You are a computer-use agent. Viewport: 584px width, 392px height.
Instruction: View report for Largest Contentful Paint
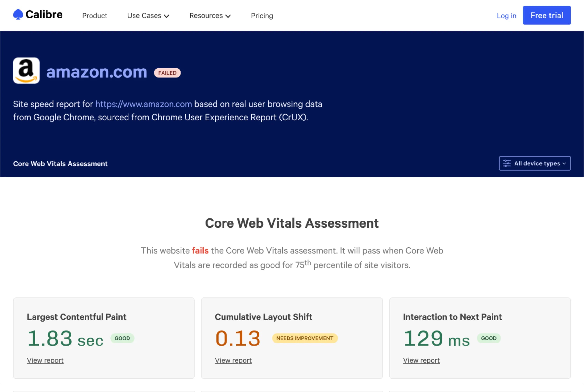point(45,360)
